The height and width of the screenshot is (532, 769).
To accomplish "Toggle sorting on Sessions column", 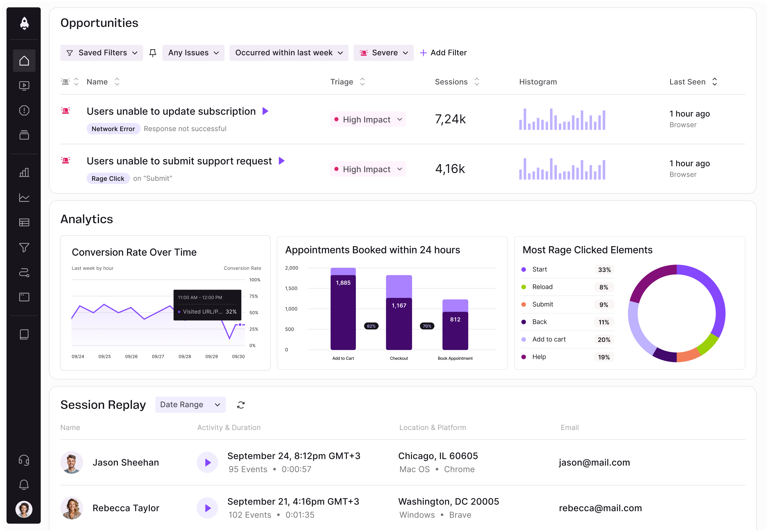I will click(477, 82).
